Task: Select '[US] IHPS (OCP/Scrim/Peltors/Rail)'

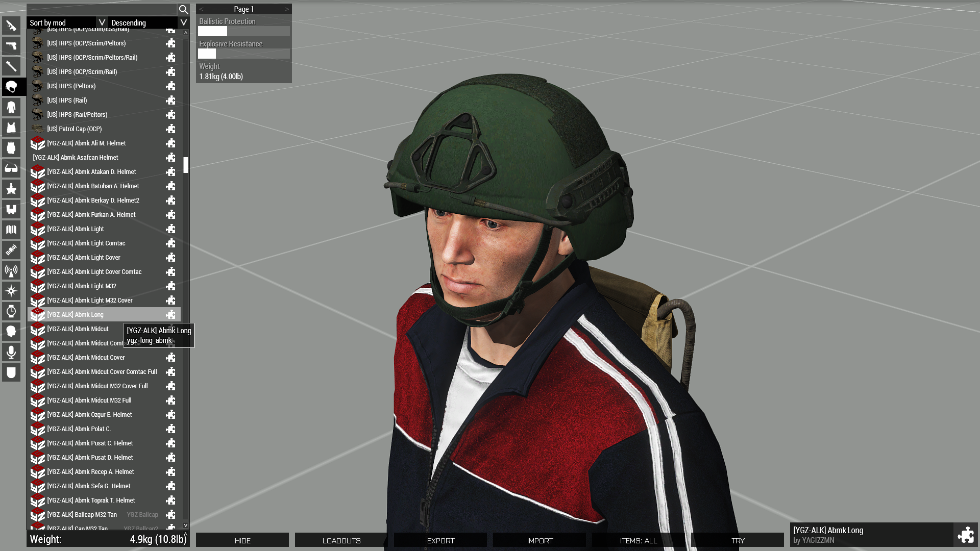Action: pyautogui.click(x=104, y=58)
